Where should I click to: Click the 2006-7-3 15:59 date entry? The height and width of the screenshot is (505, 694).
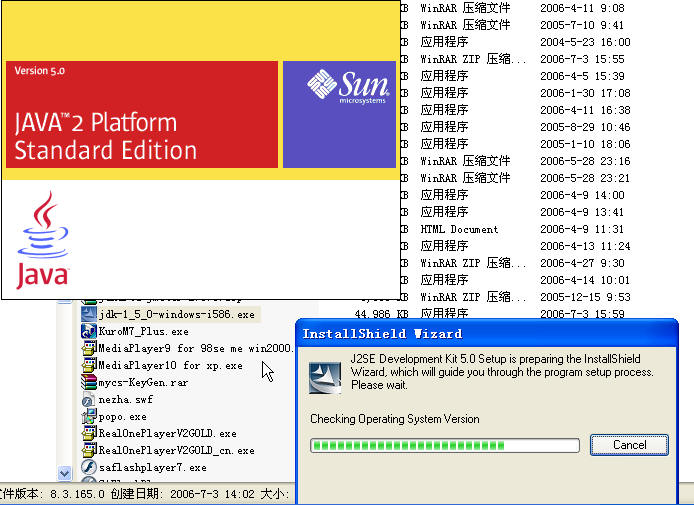tap(582, 314)
